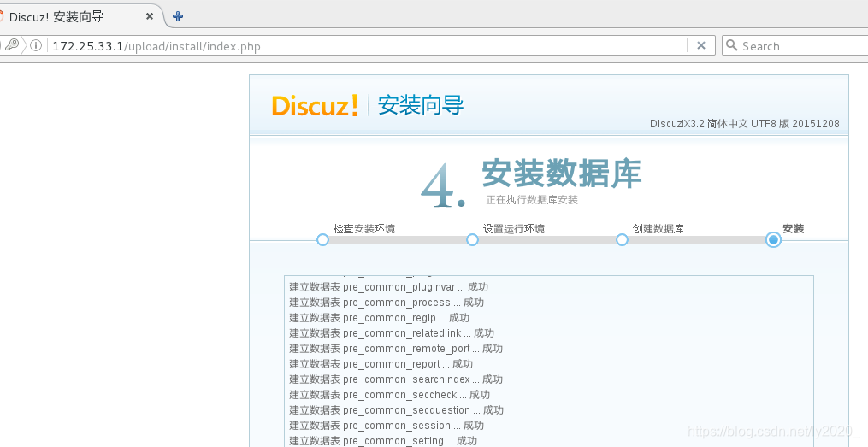Click the pre_common_process log line
The width and height of the screenshot is (868, 447).
coord(387,303)
